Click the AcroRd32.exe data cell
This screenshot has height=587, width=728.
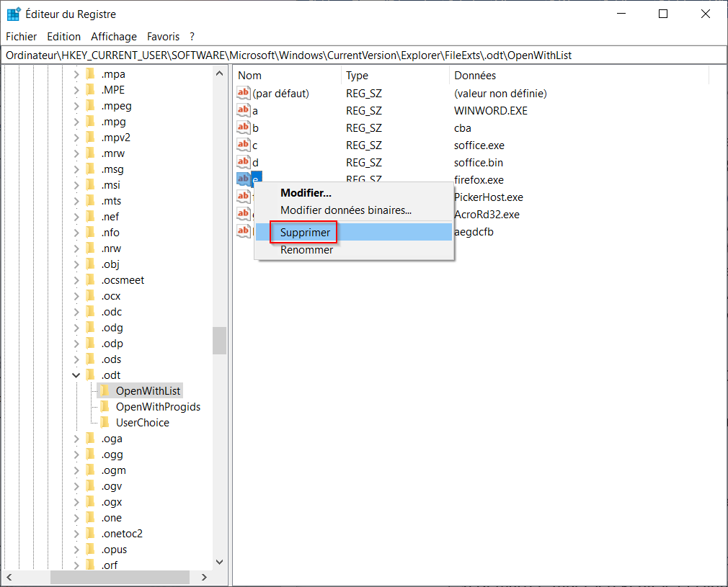[487, 215]
